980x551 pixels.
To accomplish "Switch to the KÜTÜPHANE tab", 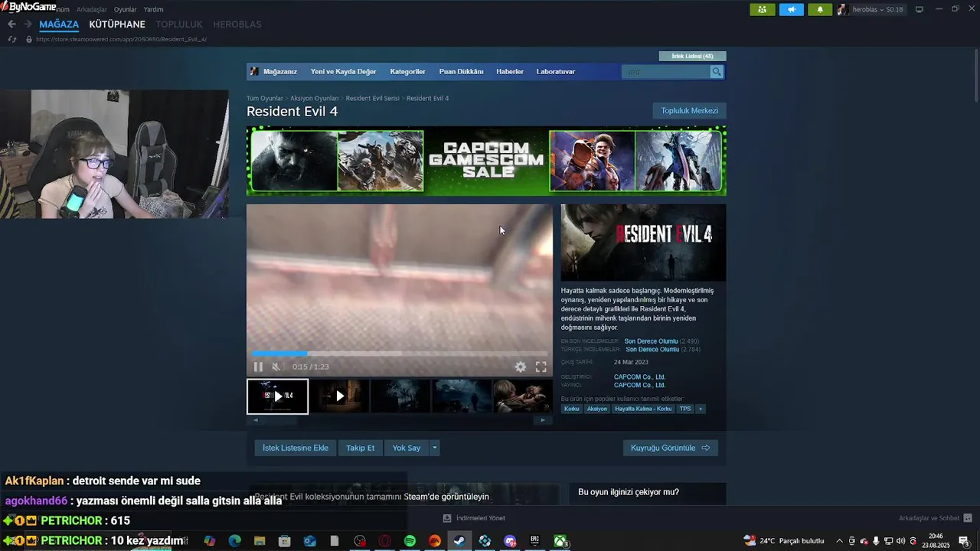I will coord(117,24).
